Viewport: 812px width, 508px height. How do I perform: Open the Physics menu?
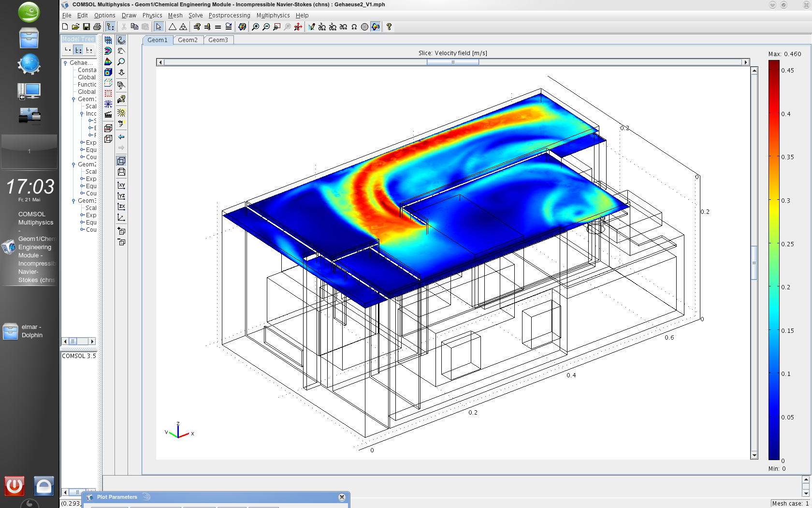tap(152, 15)
